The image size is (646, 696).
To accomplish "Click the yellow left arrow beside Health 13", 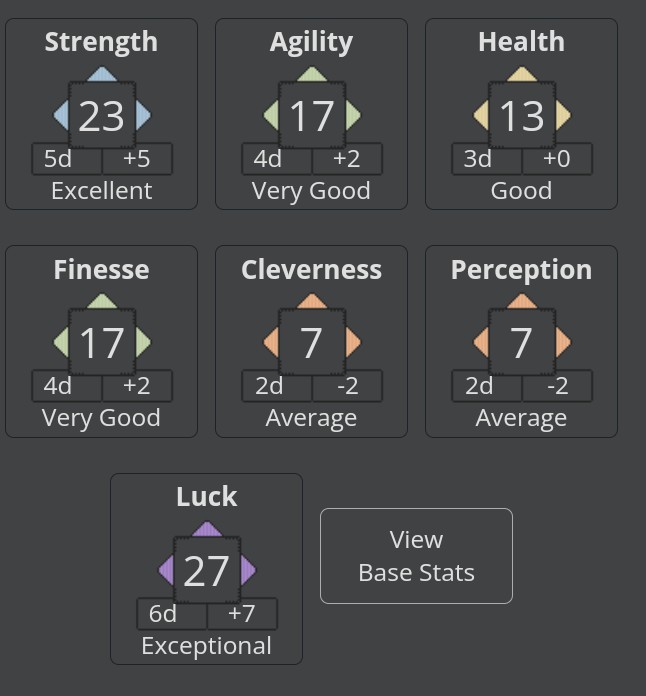I will (481, 115).
